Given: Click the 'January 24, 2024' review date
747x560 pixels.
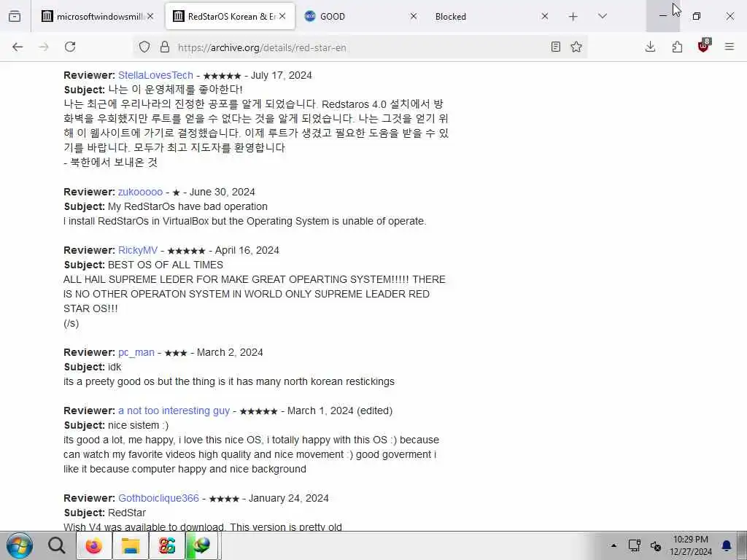Looking at the screenshot, I should point(289,498).
